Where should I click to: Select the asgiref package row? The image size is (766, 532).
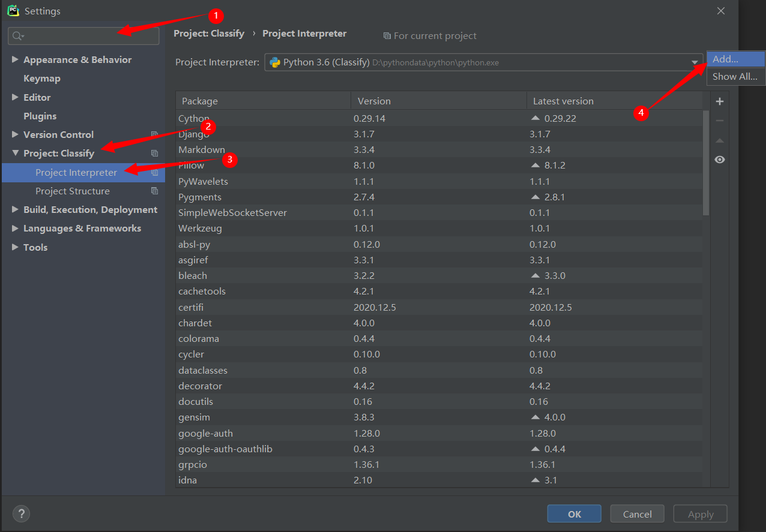pyautogui.click(x=439, y=260)
